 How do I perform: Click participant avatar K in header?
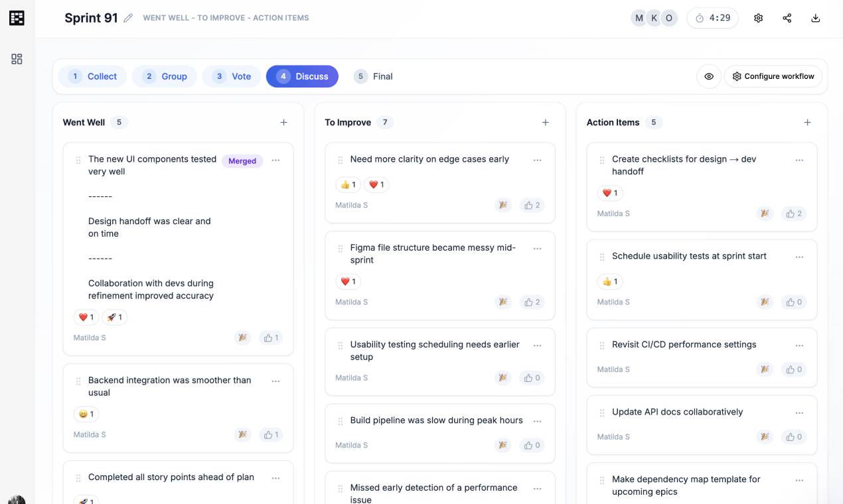[654, 19]
